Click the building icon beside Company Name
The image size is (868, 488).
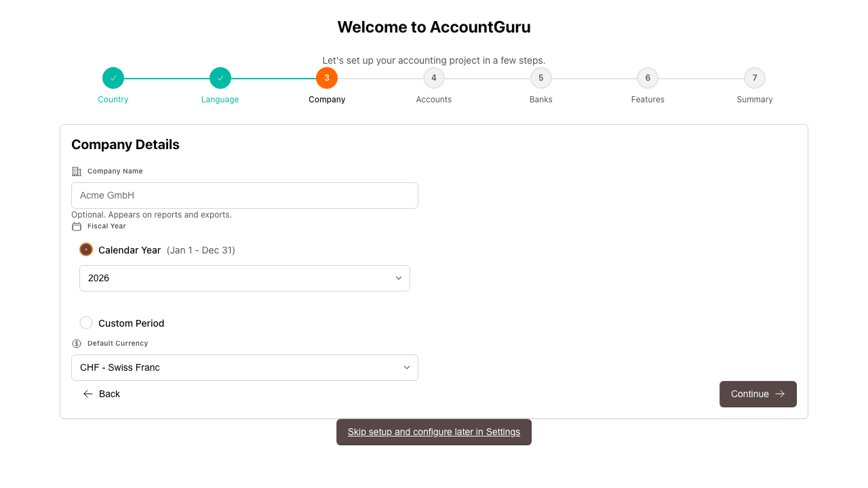(x=77, y=171)
